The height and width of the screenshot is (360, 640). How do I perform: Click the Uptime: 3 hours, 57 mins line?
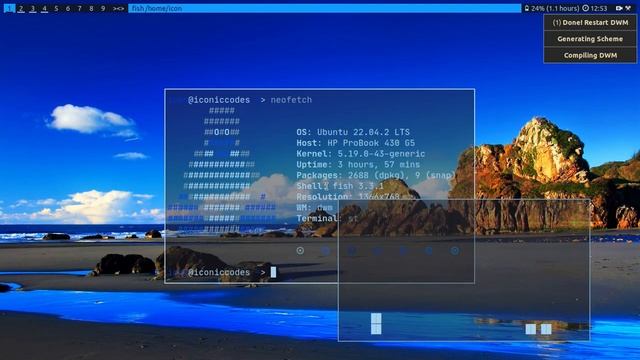(x=358, y=164)
